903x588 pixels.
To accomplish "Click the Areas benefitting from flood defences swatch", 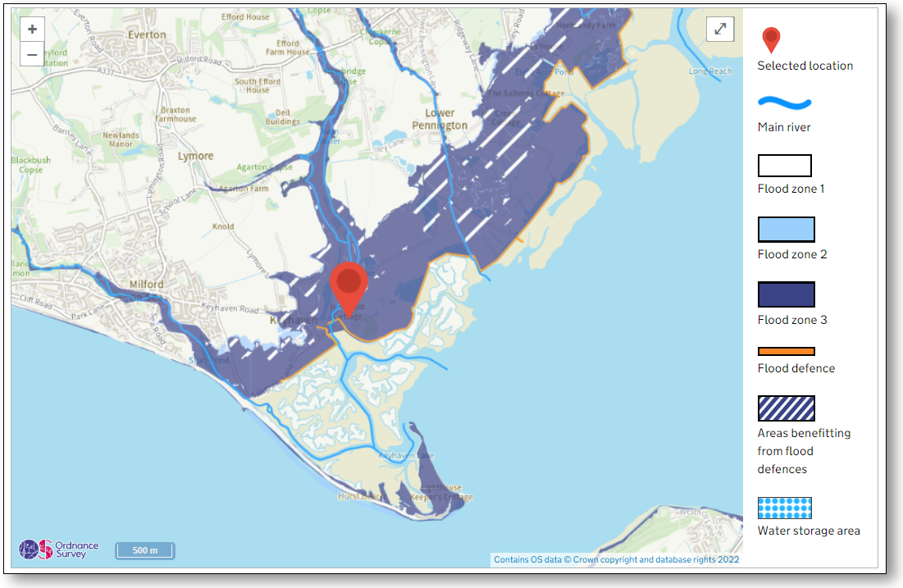I will tap(785, 408).
